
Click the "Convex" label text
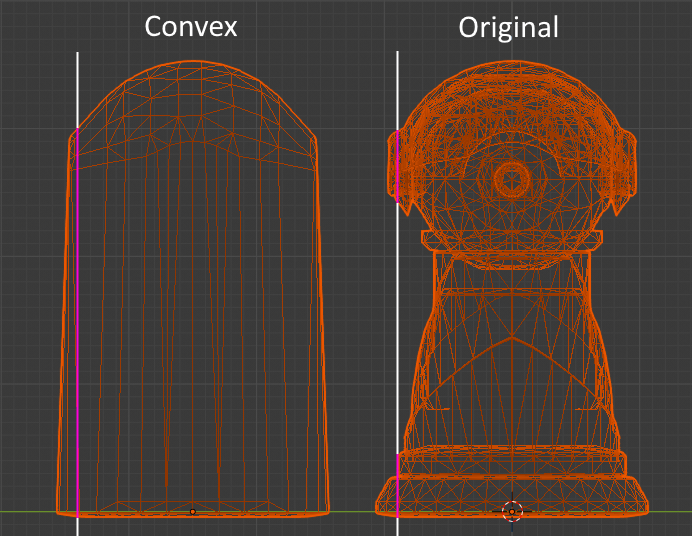191,26
